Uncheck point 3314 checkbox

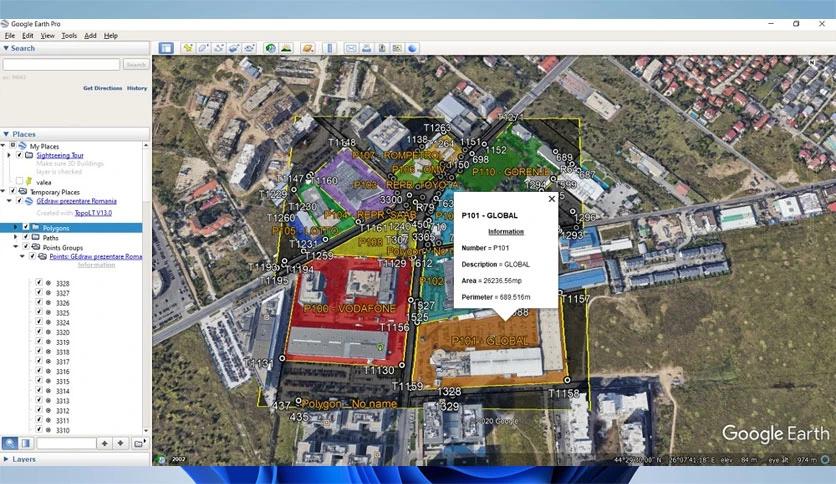point(39,390)
